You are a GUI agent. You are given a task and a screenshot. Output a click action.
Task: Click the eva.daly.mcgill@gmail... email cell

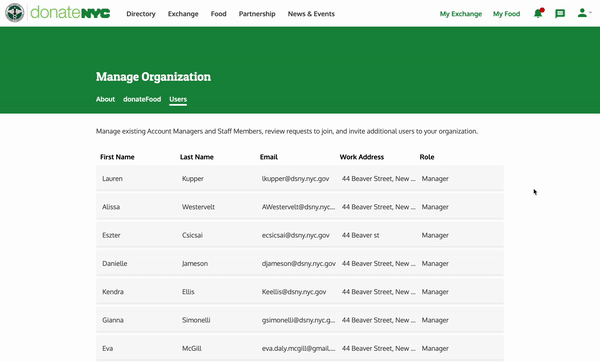(x=298, y=348)
